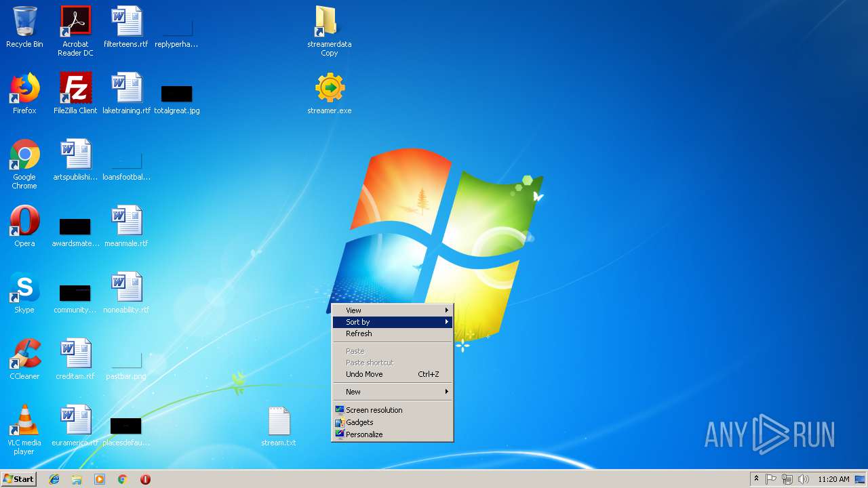The height and width of the screenshot is (488, 868).
Task: Select the placesdefau... file icon
Action: click(x=126, y=432)
